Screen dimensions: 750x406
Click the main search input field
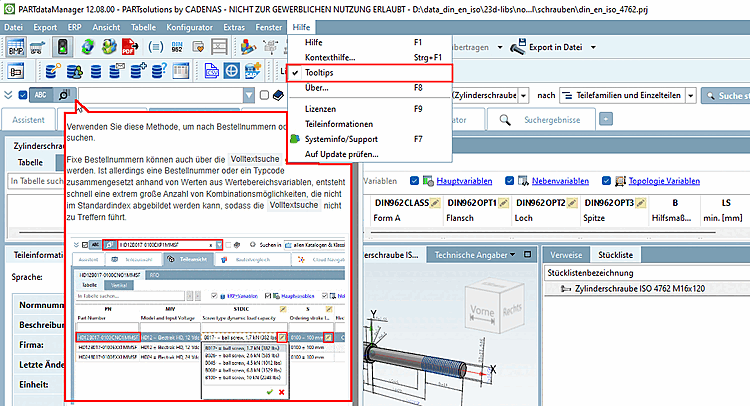[x=161, y=95]
